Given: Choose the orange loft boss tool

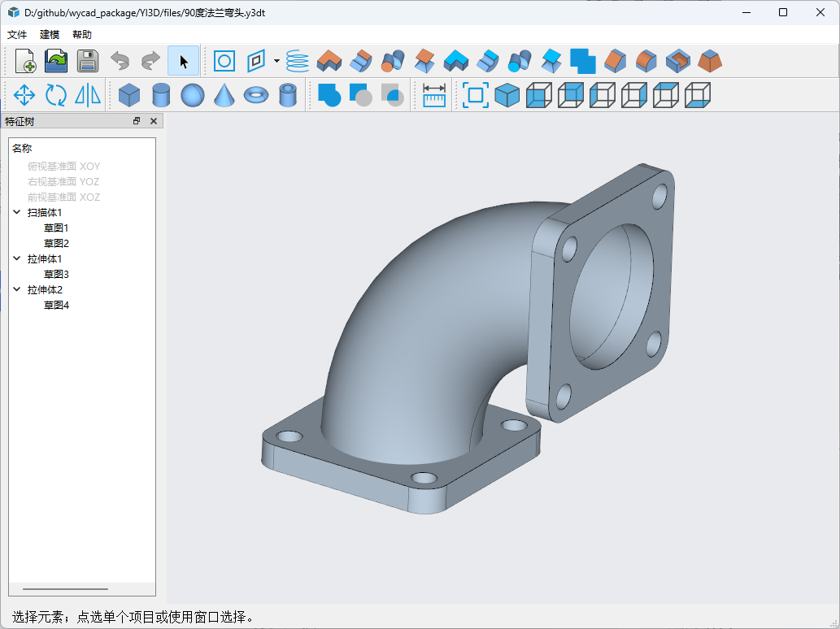Looking at the screenshot, I should [424, 61].
